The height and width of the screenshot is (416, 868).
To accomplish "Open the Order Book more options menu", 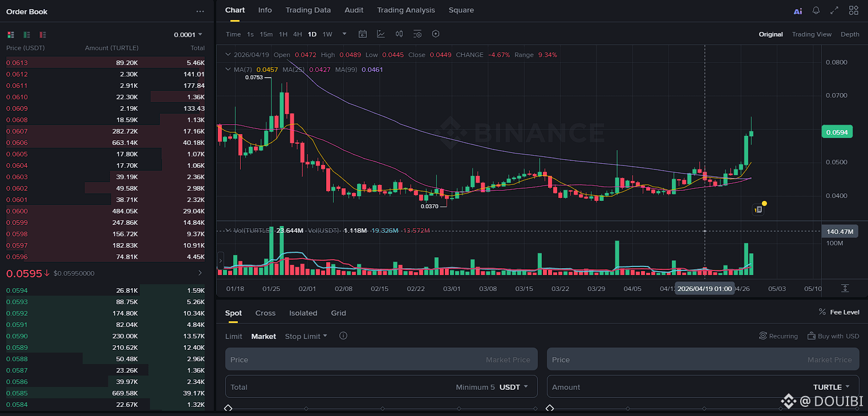I will pyautogui.click(x=200, y=11).
